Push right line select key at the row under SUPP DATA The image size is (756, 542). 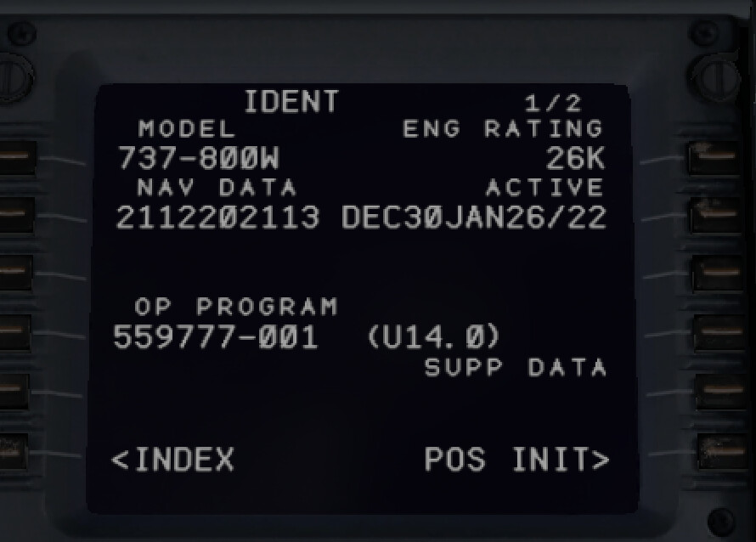click(720, 391)
